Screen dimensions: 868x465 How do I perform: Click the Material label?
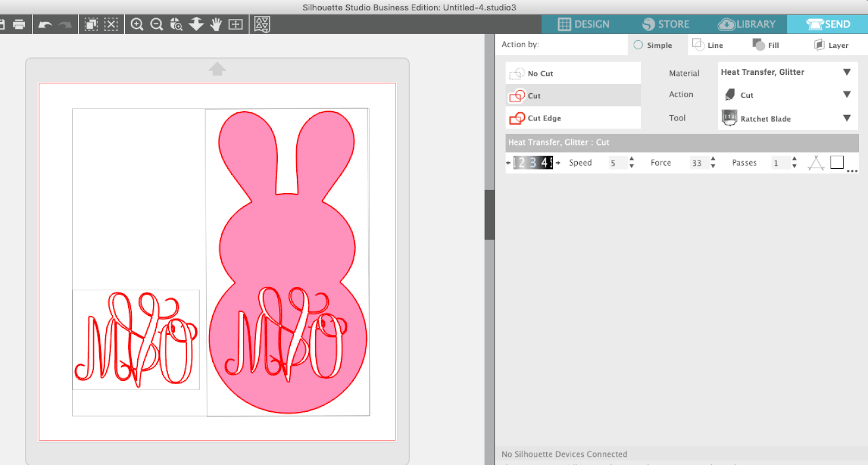pos(684,73)
